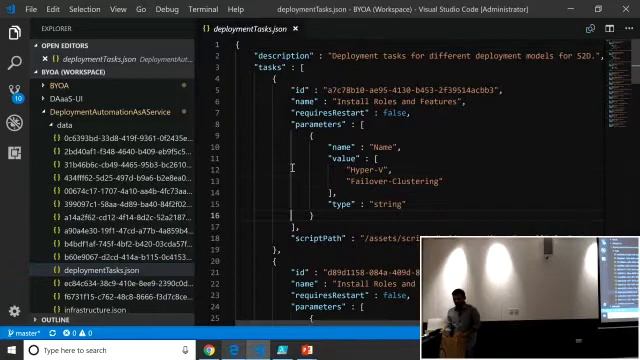The height and width of the screenshot is (360, 640).
Task: Click the synchronize changes icon in status bar
Action: tap(52, 333)
